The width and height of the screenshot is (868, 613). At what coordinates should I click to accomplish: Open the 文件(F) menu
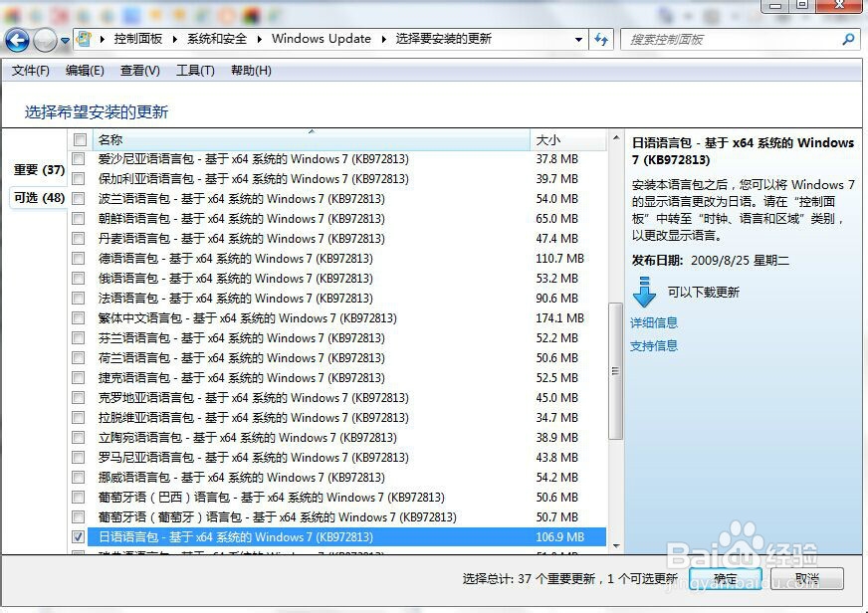[31, 71]
